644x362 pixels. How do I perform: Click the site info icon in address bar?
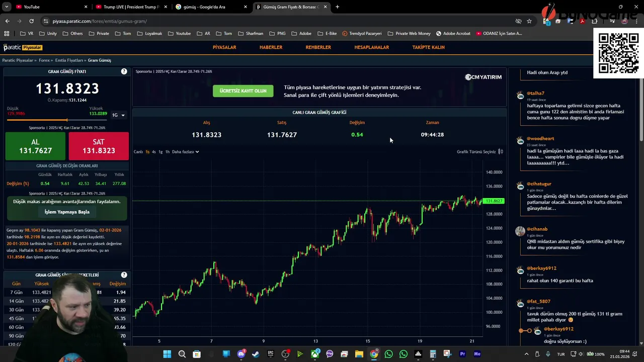pos(46,21)
